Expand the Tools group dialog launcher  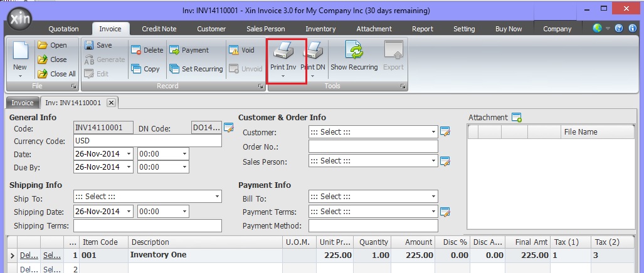point(403,86)
